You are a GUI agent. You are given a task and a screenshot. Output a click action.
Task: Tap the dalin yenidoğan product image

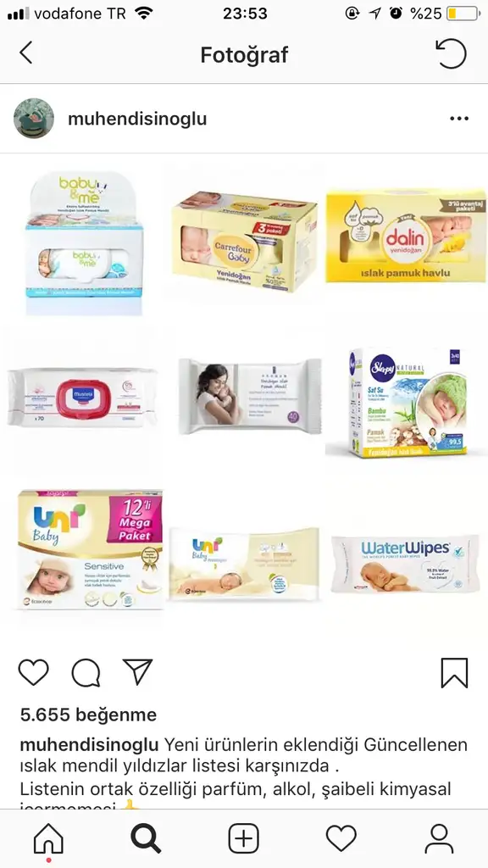[x=406, y=236]
